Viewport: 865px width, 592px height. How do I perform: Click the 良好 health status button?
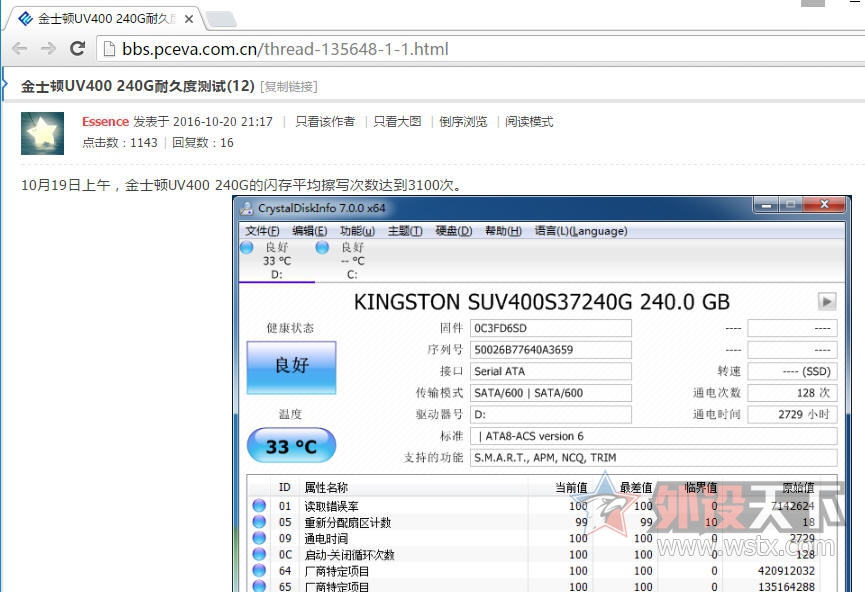(291, 367)
